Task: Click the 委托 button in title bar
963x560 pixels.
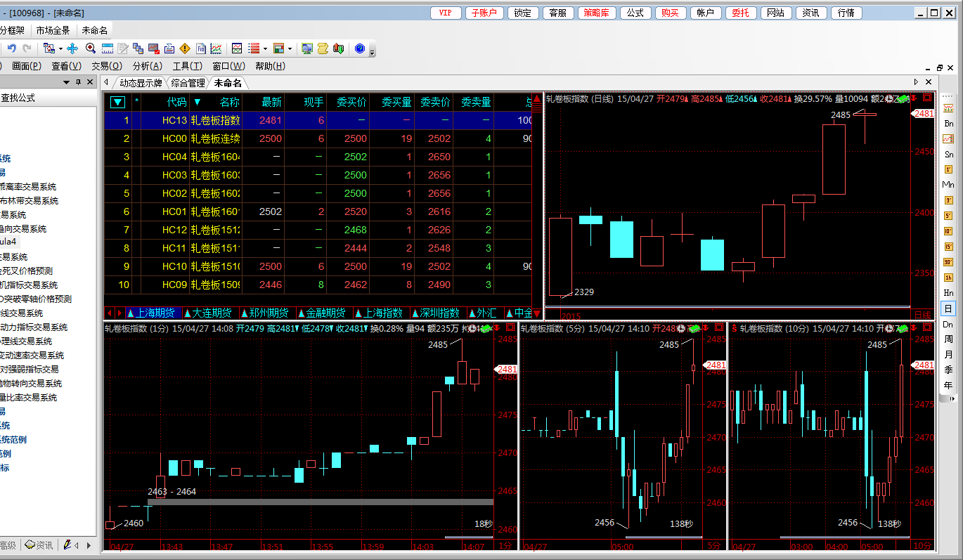Action: tap(740, 13)
